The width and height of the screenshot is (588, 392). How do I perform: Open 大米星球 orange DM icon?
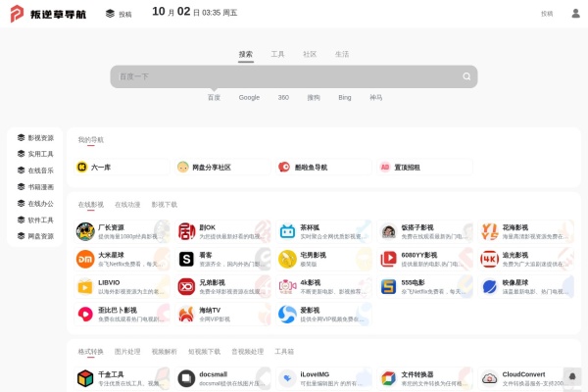point(85,259)
